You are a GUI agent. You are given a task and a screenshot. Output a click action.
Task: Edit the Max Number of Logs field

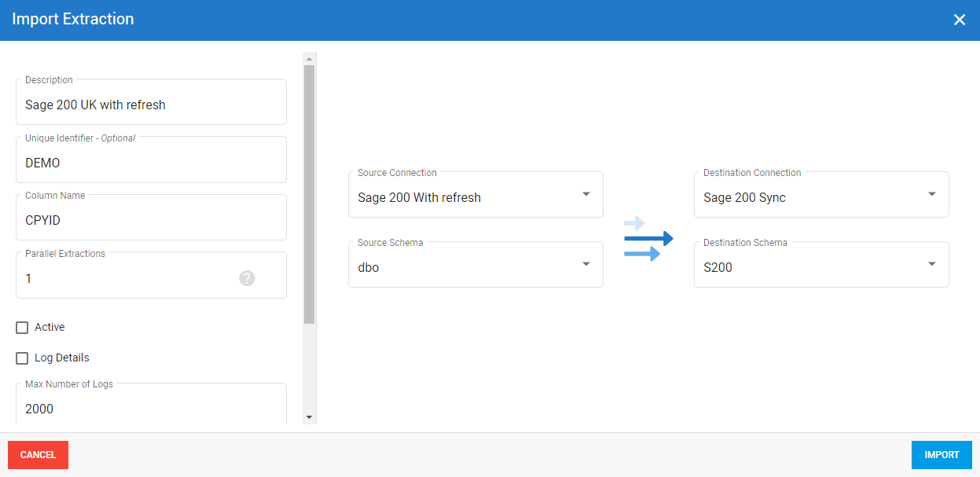tap(151, 409)
